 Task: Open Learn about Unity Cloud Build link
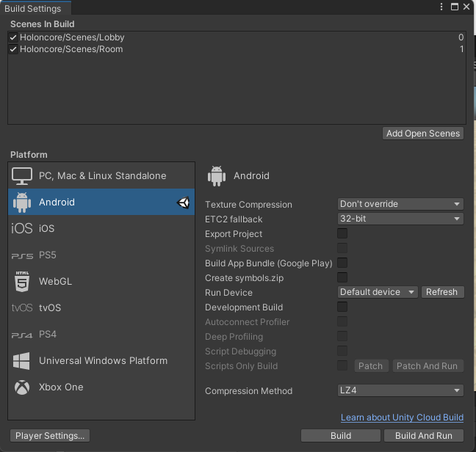[x=402, y=418]
